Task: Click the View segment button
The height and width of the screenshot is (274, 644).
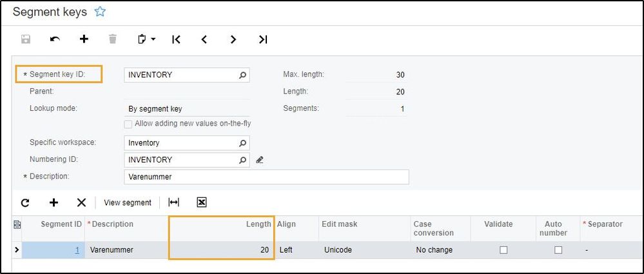Action: 128,202
